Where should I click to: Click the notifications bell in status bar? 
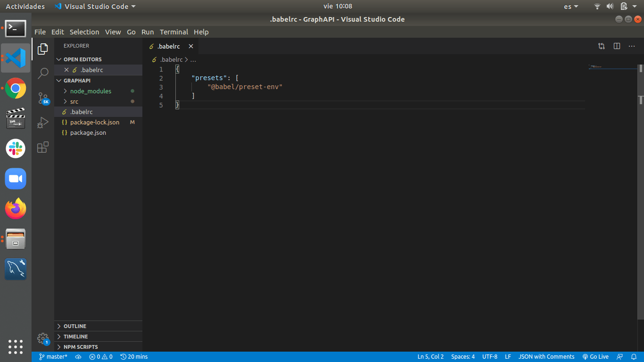[634, 357]
